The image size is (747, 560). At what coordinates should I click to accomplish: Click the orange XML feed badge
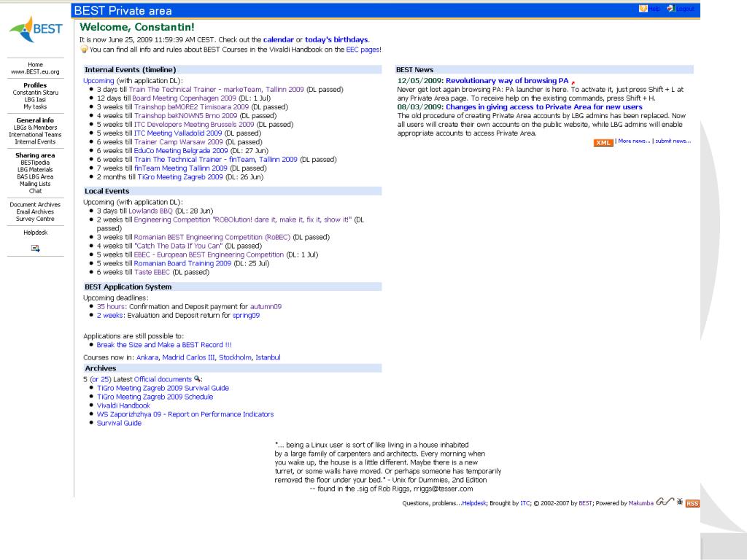603,142
